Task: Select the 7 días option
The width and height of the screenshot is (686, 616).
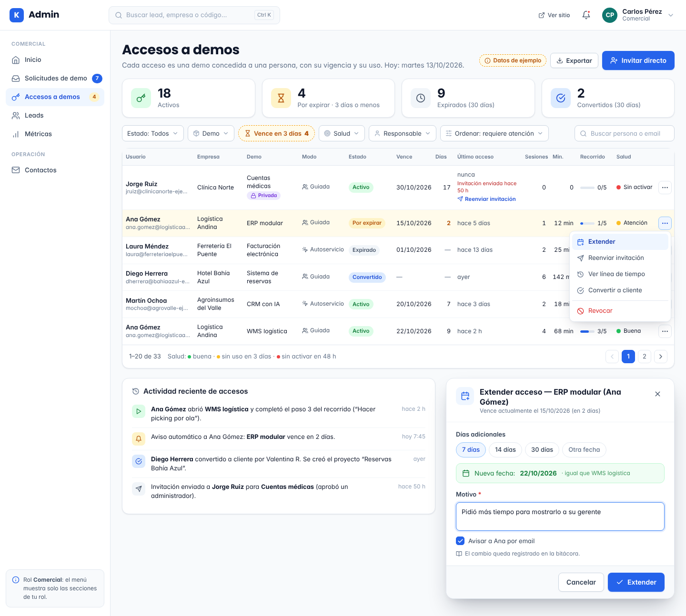Action: (x=471, y=450)
